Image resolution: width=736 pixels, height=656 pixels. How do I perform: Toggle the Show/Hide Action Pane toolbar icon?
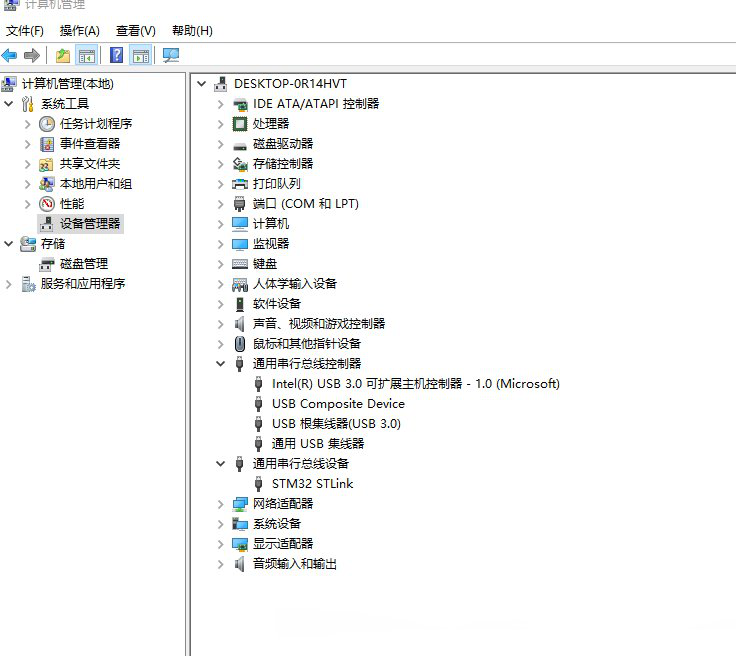141,55
